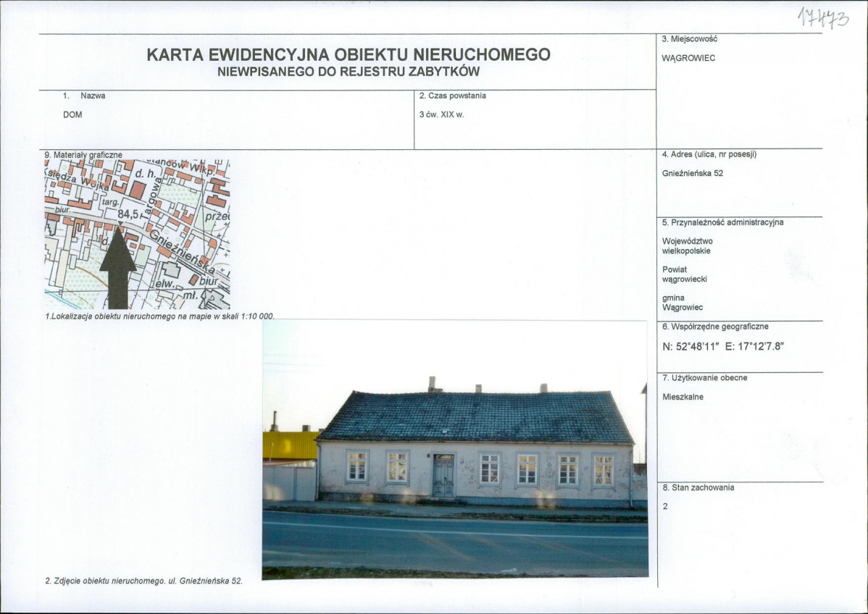Click the longitude E: 17°12'7.8"
868x614 pixels.
754,347
